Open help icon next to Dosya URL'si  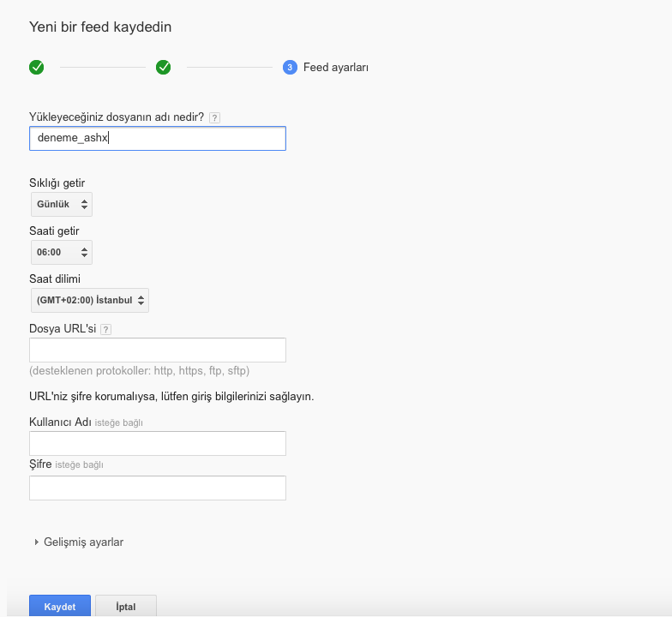point(106,329)
